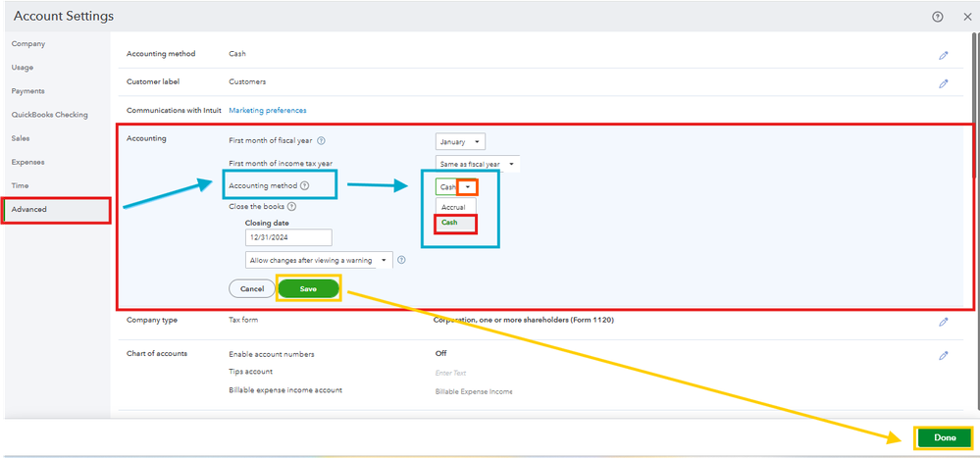Cancel the Accounting section changes

click(252, 289)
